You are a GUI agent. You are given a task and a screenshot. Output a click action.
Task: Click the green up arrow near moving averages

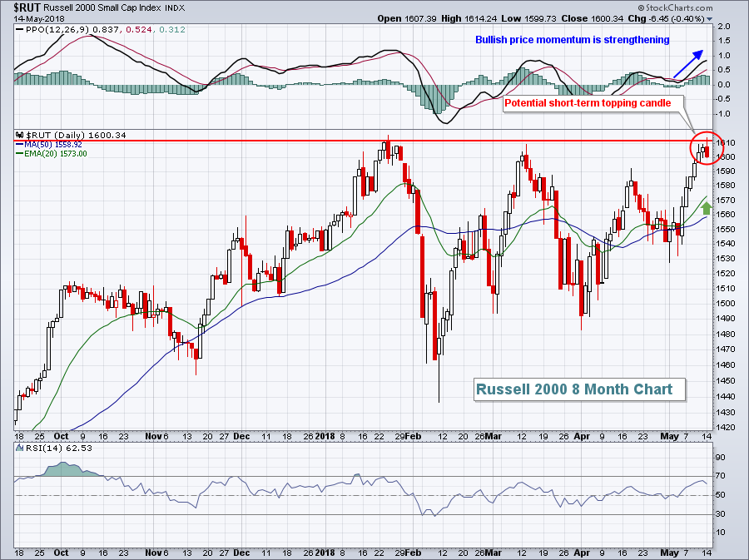(706, 207)
